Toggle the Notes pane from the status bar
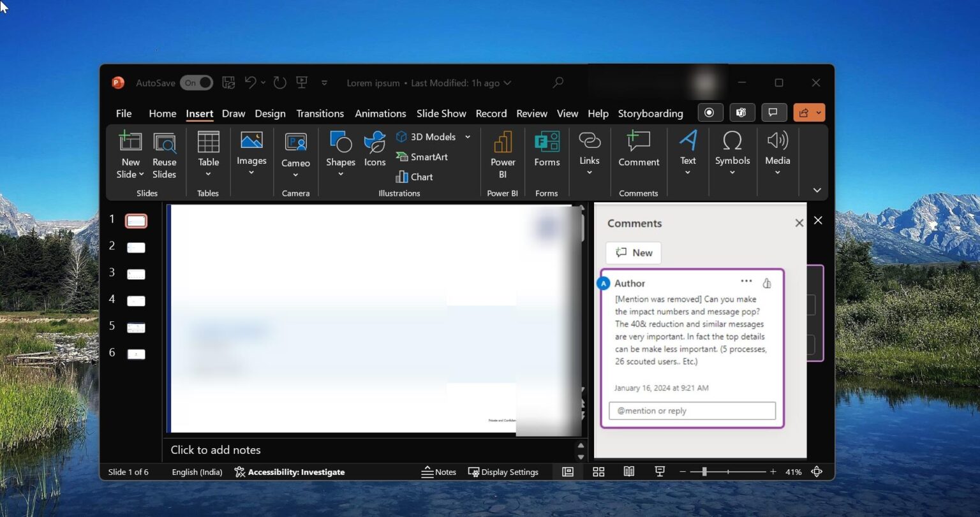 439,472
